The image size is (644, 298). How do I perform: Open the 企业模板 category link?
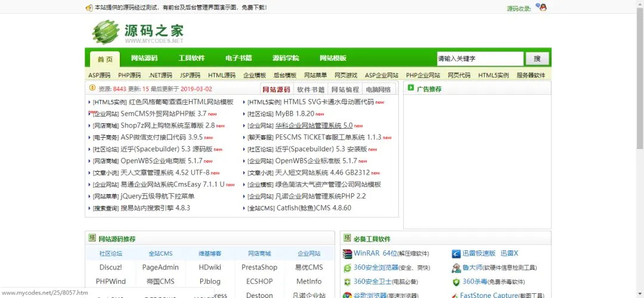(x=255, y=76)
